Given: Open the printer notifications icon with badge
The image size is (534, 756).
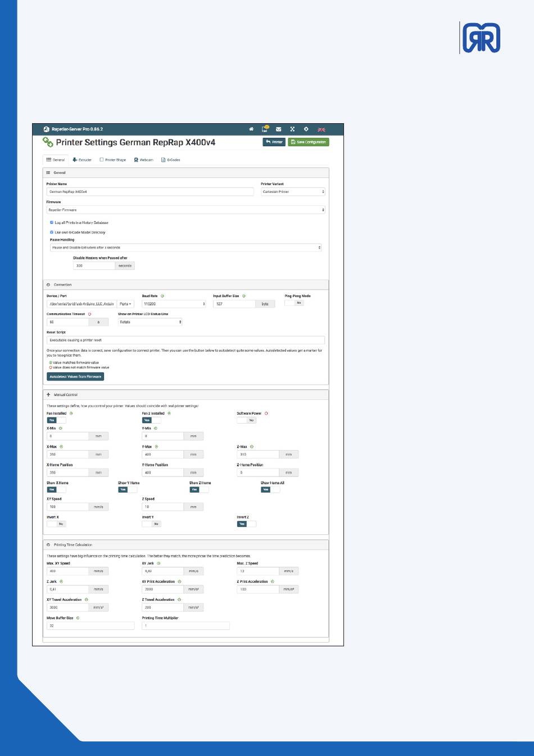Looking at the screenshot, I should coord(265,129).
